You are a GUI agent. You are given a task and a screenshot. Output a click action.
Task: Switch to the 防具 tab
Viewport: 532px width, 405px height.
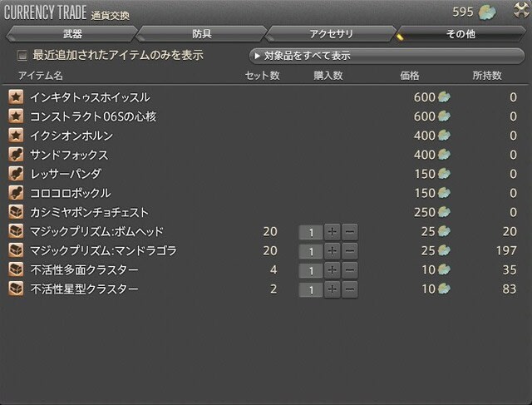click(x=201, y=34)
